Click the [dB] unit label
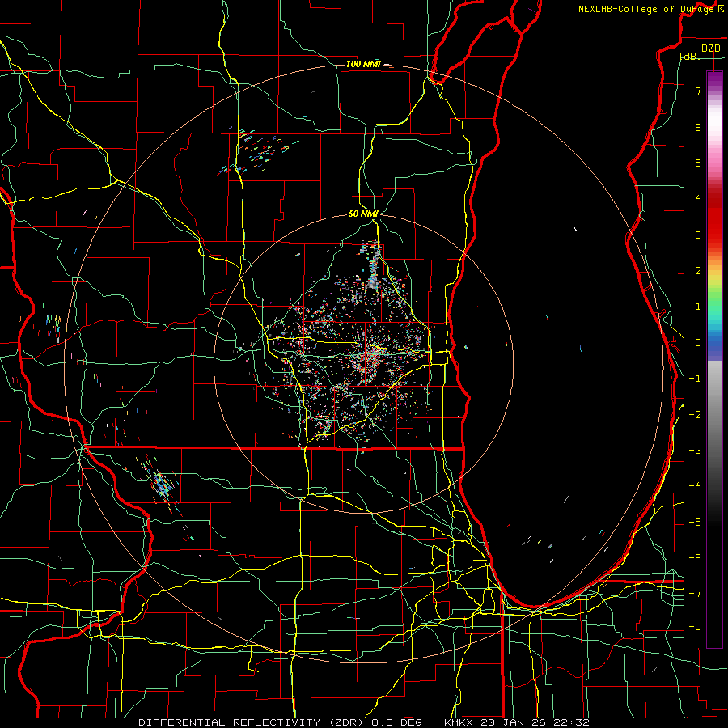This screenshot has width=728, height=728. 691,56
